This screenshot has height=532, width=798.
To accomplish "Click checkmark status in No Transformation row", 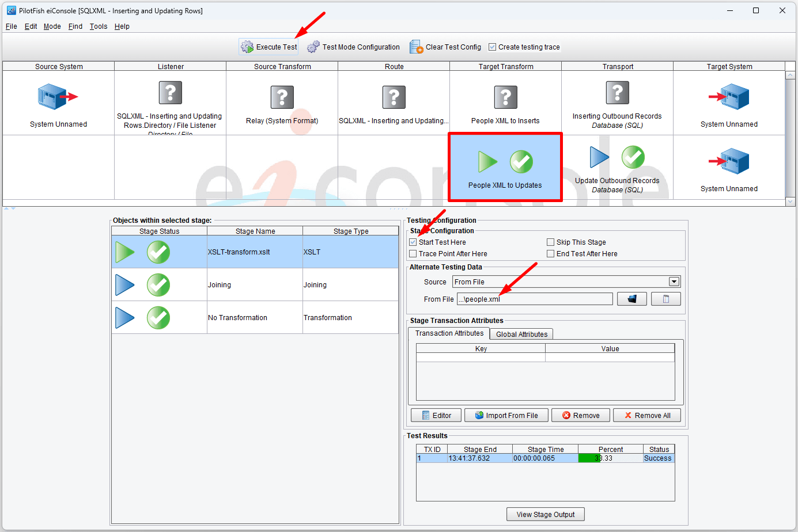I will click(x=158, y=318).
